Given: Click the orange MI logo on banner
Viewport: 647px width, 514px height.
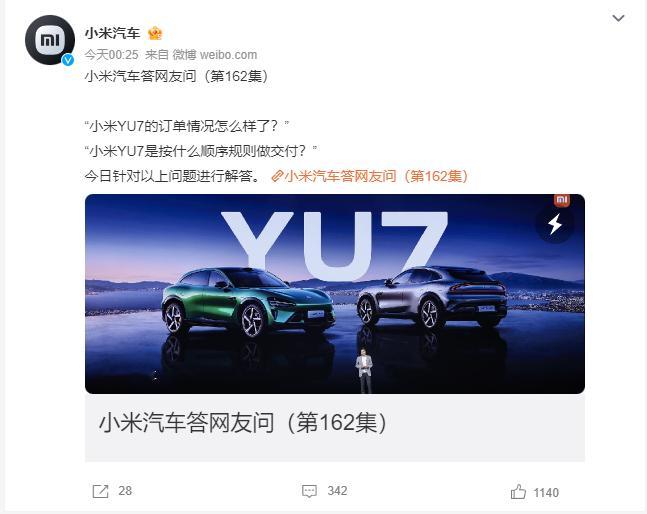Looking at the screenshot, I should click(562, 200).
